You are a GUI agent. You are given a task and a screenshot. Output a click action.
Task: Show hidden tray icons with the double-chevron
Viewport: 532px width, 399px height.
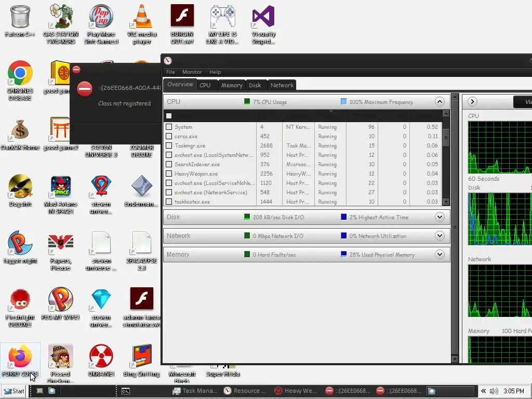click(483, 391)
